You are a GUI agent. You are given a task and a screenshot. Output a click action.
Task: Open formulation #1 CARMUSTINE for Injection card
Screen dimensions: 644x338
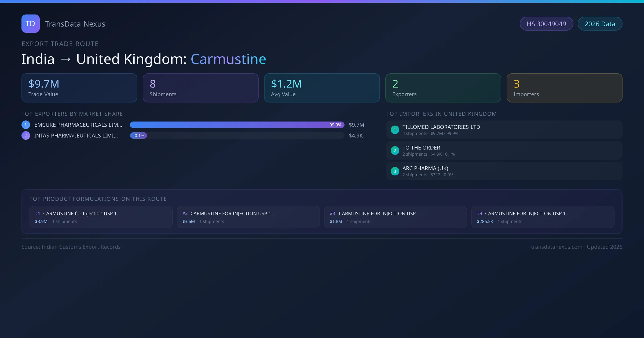point(101,217)
